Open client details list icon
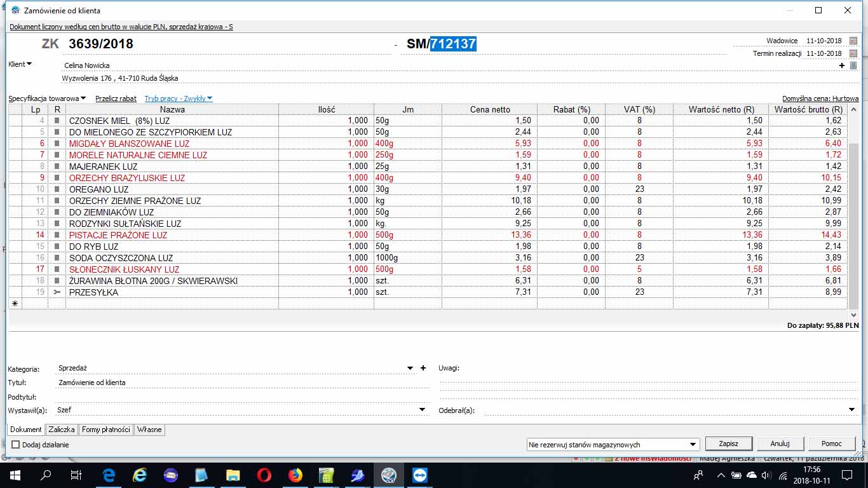Viewport: 868px width, 488px height. click(x=853, y=65)
